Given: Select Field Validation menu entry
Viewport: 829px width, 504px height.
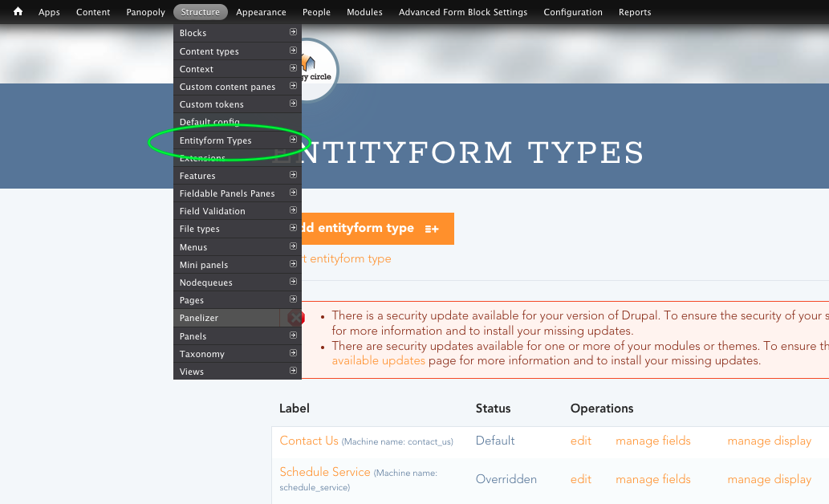Looking at the screenshot, I should (238, 211).
